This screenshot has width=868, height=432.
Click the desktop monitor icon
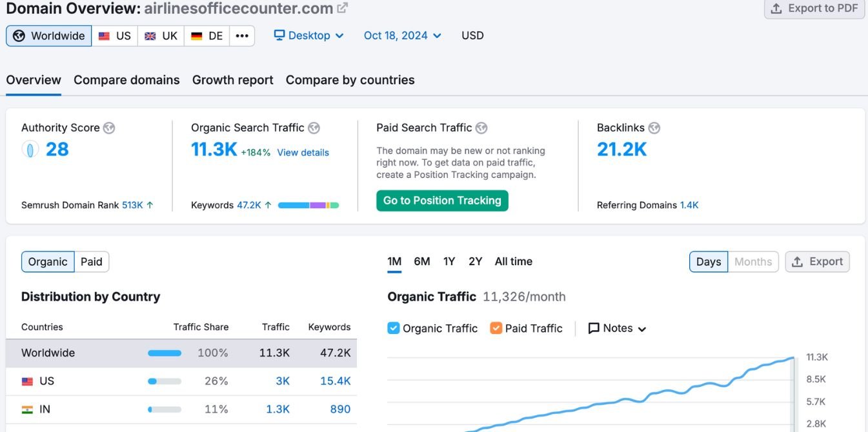[279, 35]
